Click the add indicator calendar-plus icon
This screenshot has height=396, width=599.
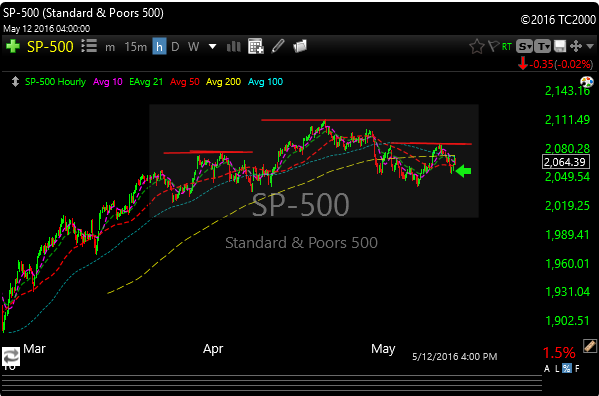256,46
